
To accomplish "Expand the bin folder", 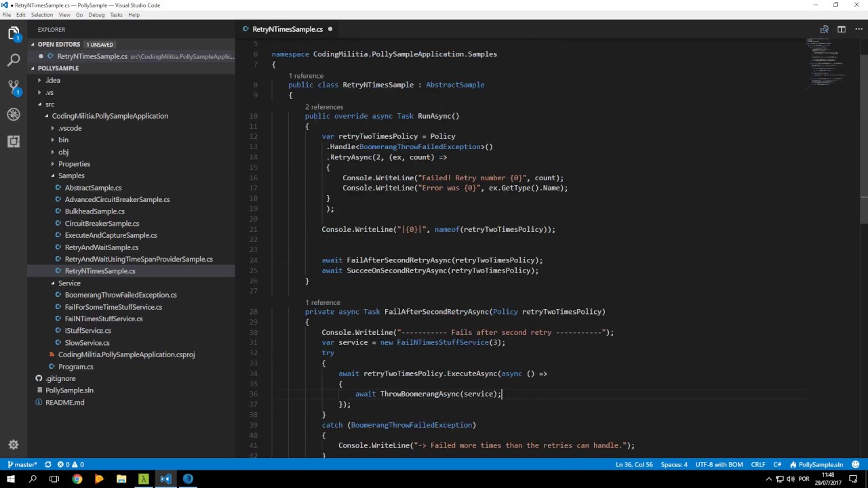I will tap(63, 140).
